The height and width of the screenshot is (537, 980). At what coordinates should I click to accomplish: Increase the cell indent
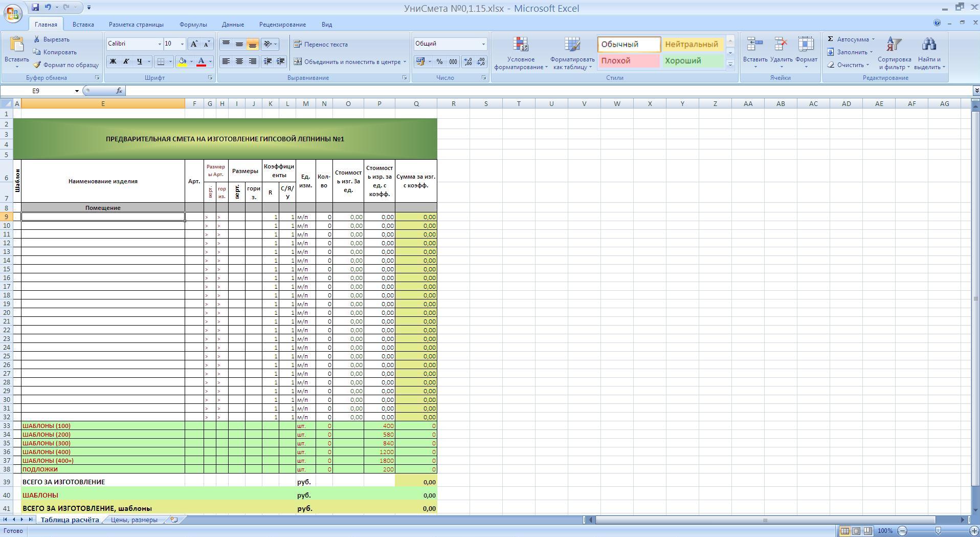click(x=280, y=61)
